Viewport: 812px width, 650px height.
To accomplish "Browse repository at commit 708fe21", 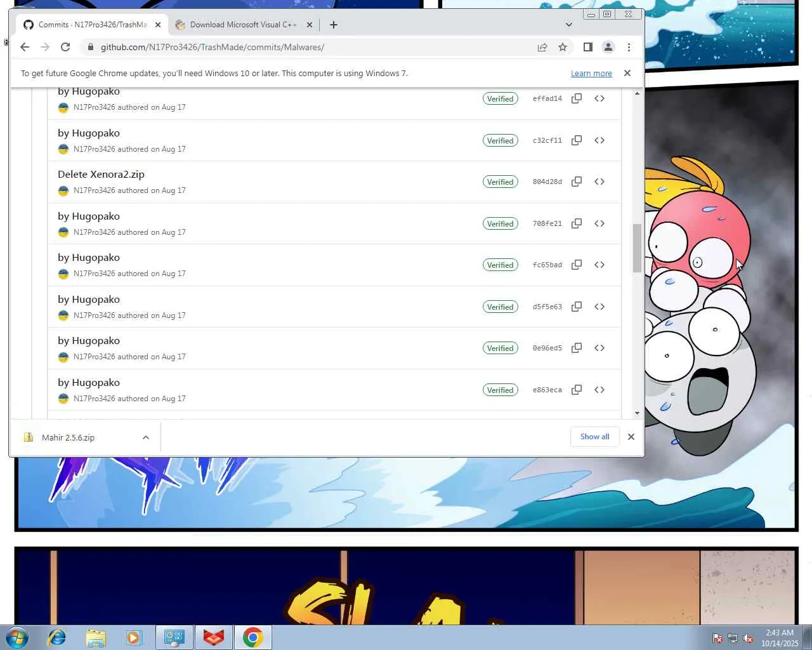I will (x=599, y=223).
